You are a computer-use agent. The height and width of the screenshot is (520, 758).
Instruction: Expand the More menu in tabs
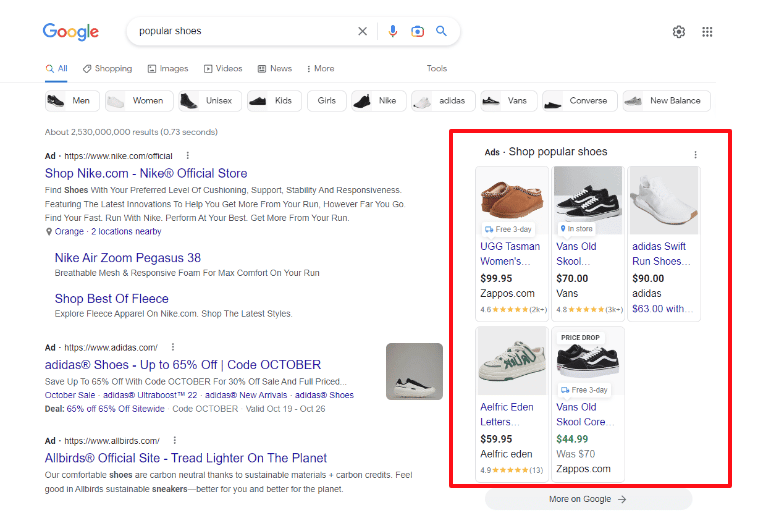[x=320, y=69]
